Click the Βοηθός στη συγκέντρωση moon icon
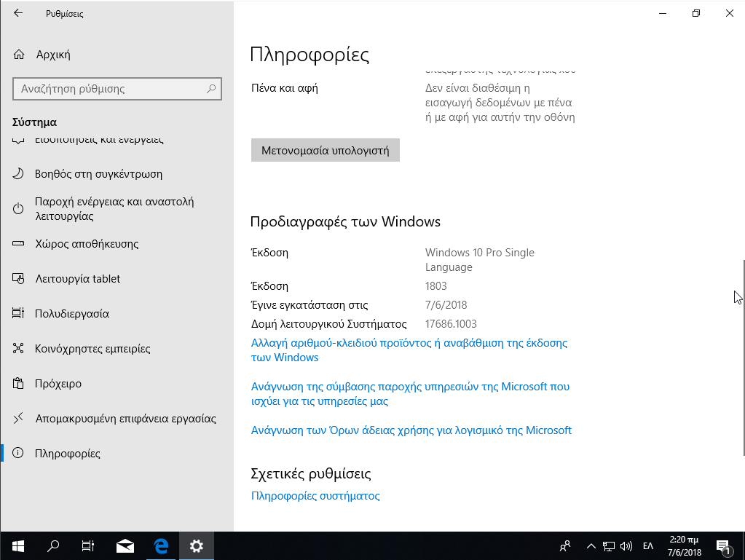This screenshot has height=560, width=745. tap(18, 173)
